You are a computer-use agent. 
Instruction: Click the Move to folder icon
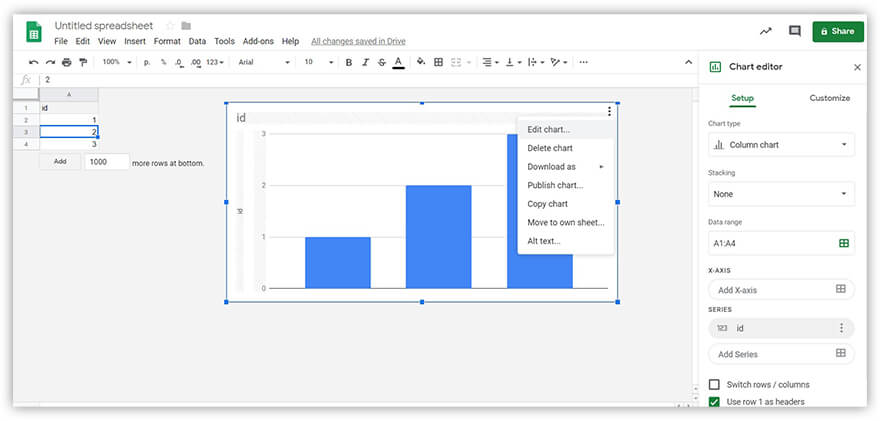[186, 26]
